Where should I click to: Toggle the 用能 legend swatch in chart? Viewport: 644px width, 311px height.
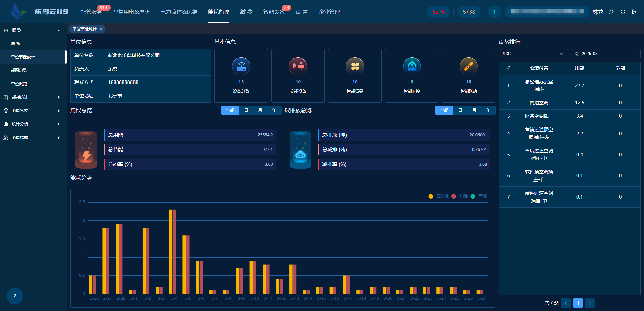pos(454,196)
